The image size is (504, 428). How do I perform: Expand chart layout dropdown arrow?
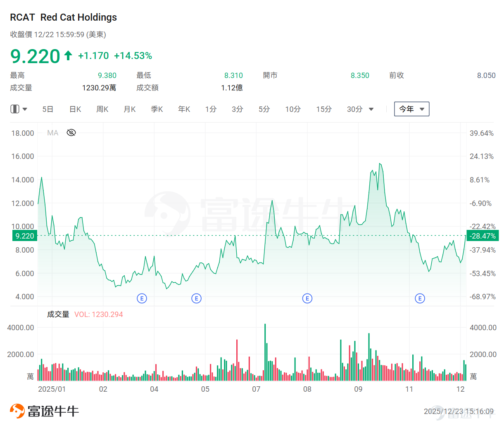point(25,109)
